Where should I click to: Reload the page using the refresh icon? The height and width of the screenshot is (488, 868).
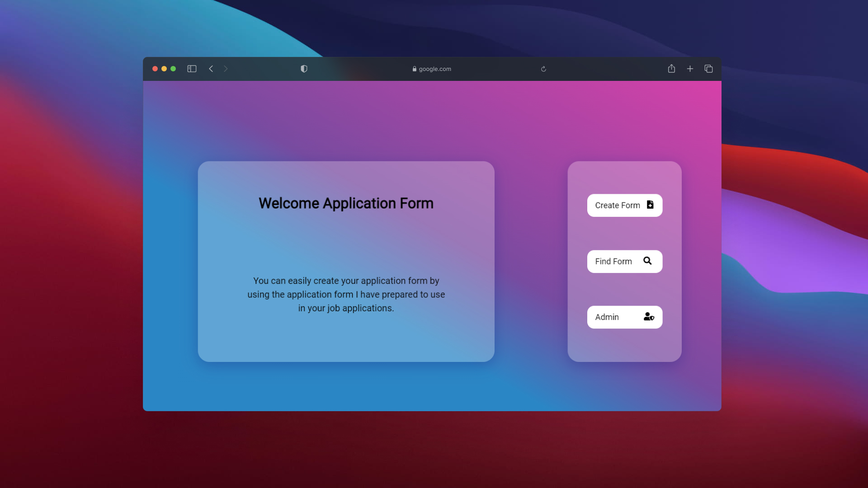pos(543,69)
